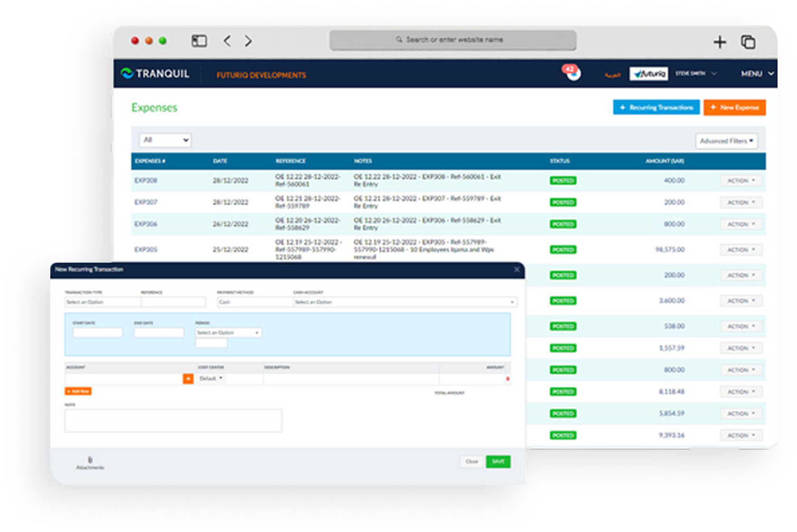Screen dimensions: 797x532
Task: Expand the All filter dropdown
Action: 165,140
